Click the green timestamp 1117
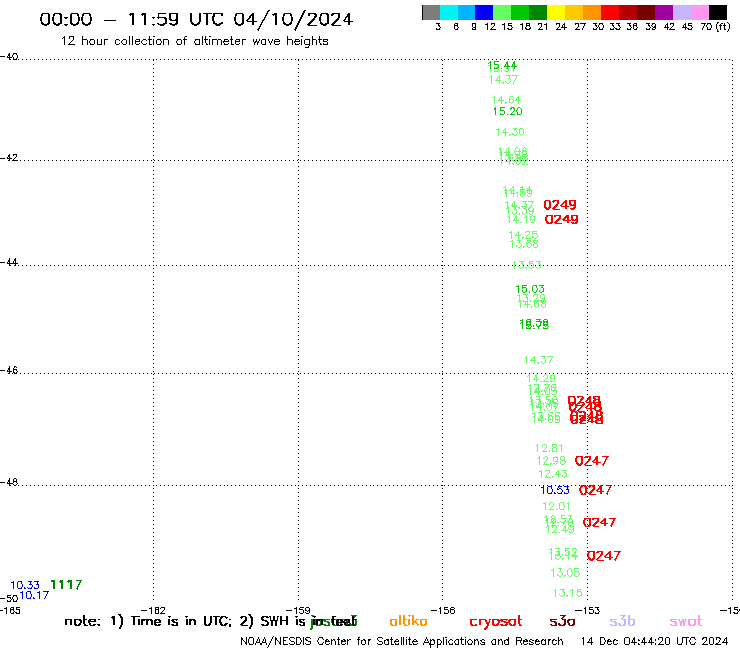The height and width of the screenshot is (650, 740). pyautogui.click(x=66, y=585)
